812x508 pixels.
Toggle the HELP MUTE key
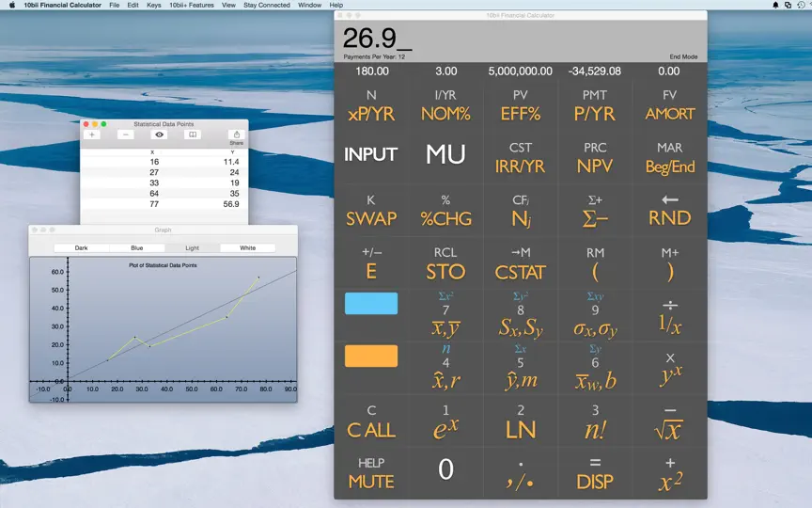pos(371,474)
